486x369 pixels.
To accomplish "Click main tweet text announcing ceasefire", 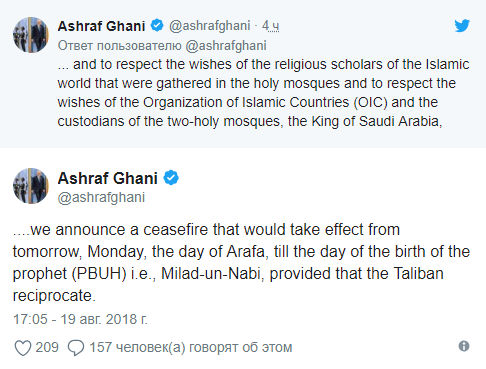I will click(x=241, y=263).
